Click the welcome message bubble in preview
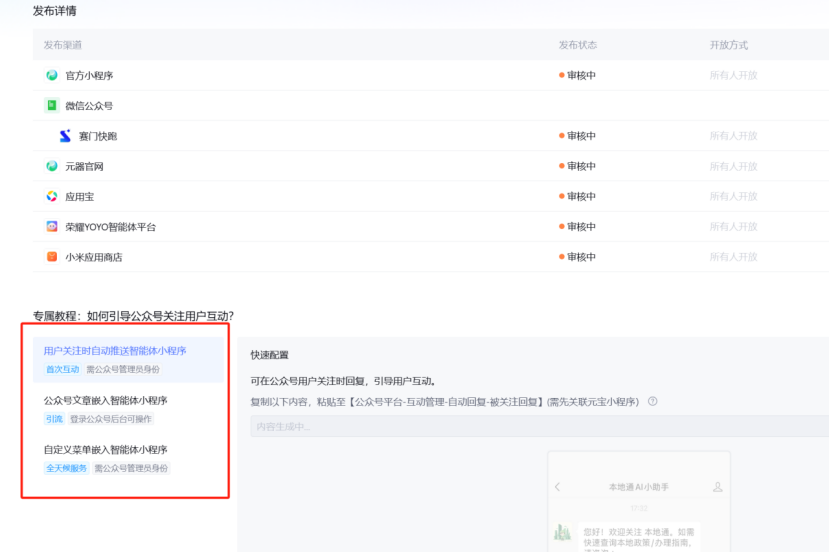Viewport: 829px width, 553px height. click(639, 537)
